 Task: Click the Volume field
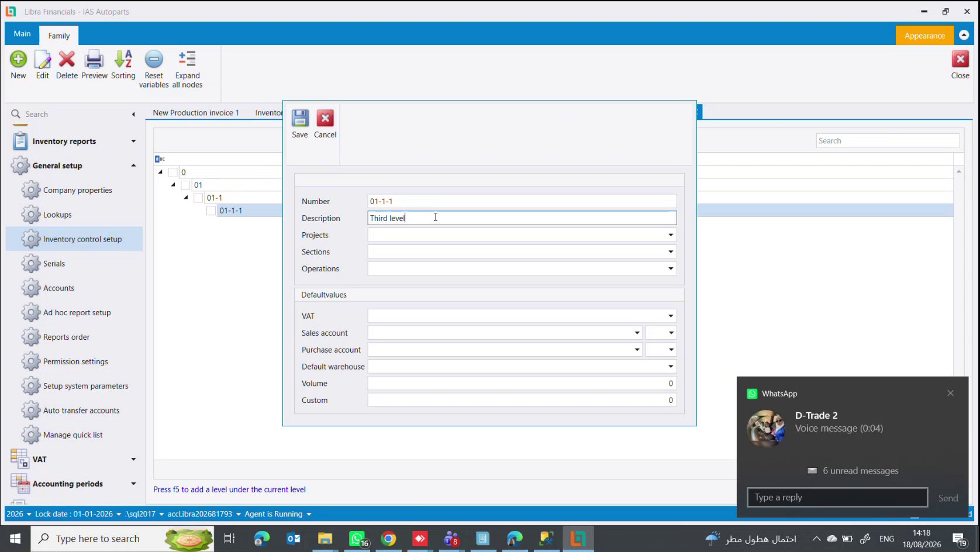522,384
